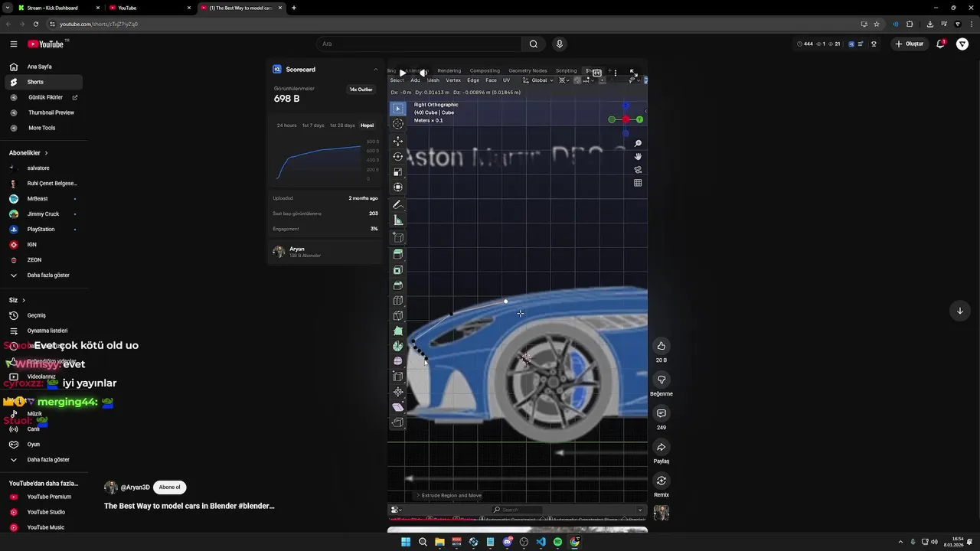Open YouTube Studio link

44,512
